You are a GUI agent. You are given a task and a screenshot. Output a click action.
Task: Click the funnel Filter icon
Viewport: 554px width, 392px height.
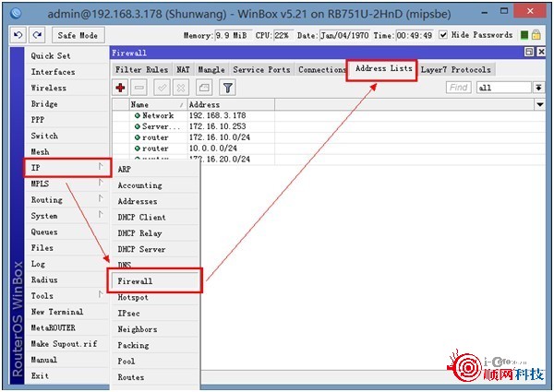pos(227,88)
